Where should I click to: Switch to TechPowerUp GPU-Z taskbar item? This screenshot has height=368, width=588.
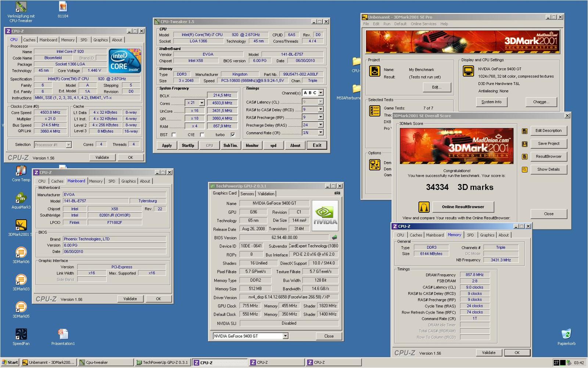coord(162,362)
